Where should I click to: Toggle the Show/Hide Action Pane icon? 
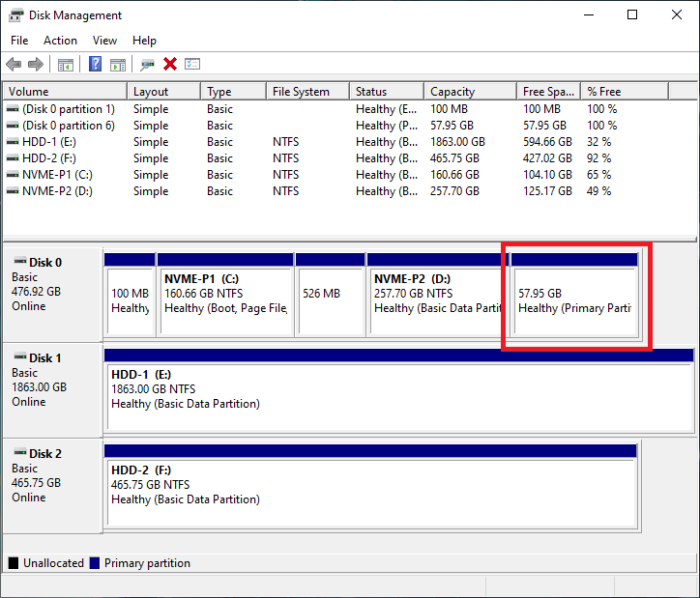[x=118, y=65]
